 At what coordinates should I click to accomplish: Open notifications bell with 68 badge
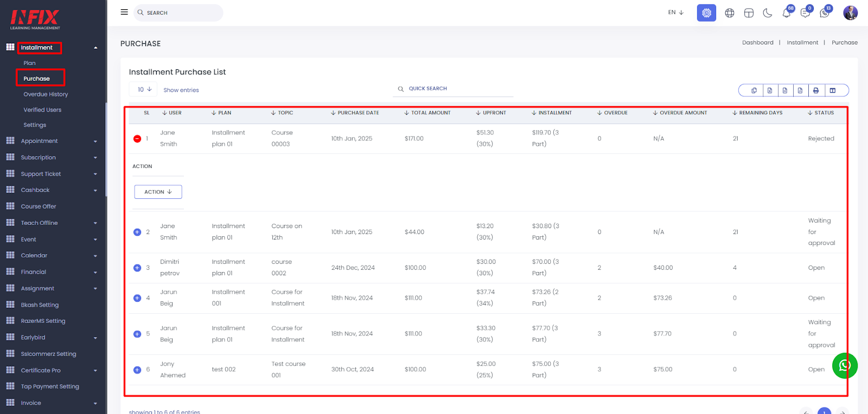coord(787,12)
